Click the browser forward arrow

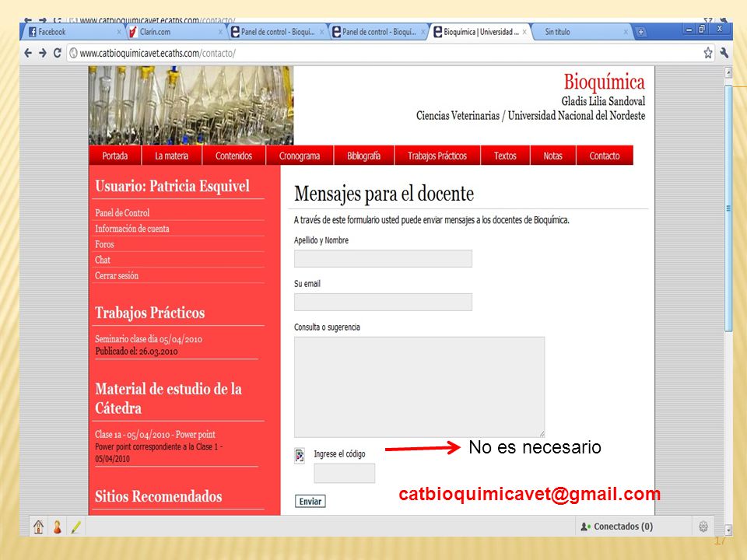tap(43, 53)
